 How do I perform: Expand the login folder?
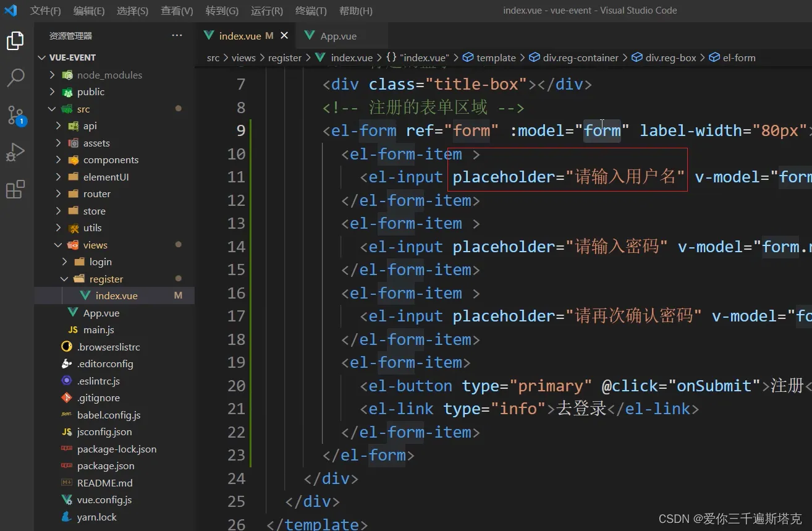coord(100,262)
